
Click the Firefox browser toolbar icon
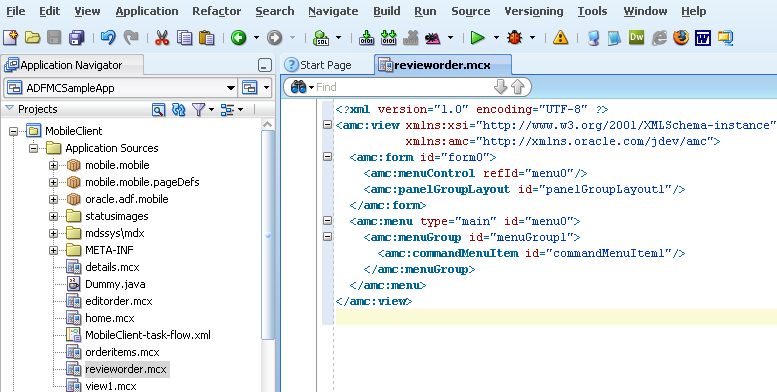click(x=681, y=38)
